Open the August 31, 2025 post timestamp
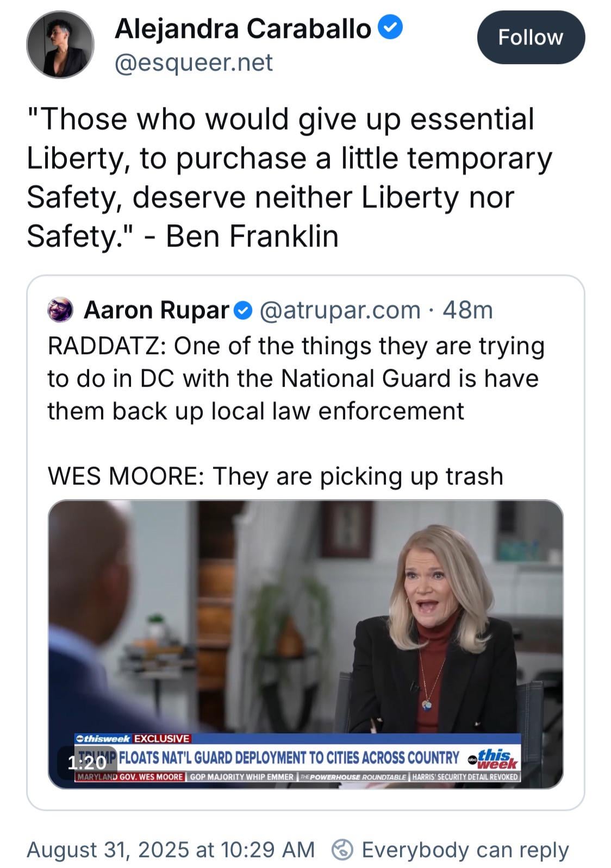This screenshot has width=611, height=868. click(171, 850)
